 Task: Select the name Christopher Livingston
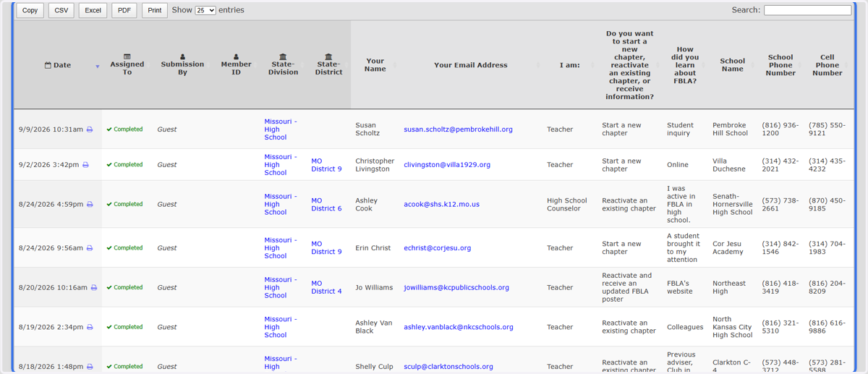pos(375,165)
